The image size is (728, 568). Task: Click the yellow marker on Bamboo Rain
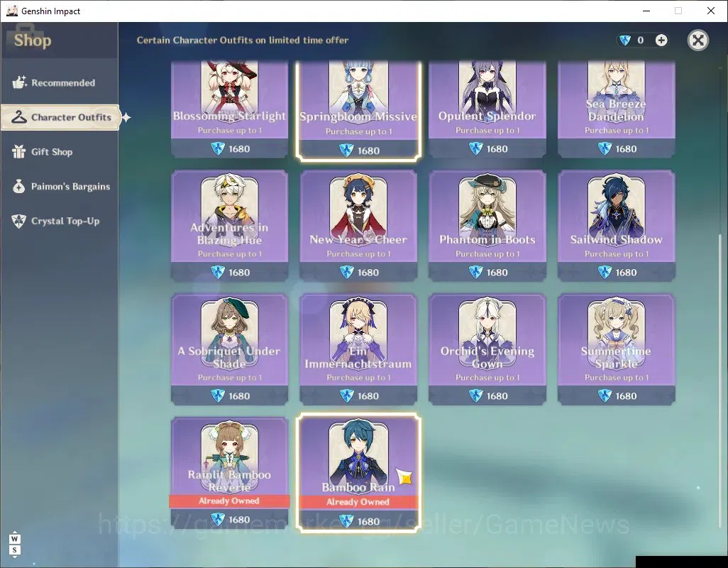[405, 476]
